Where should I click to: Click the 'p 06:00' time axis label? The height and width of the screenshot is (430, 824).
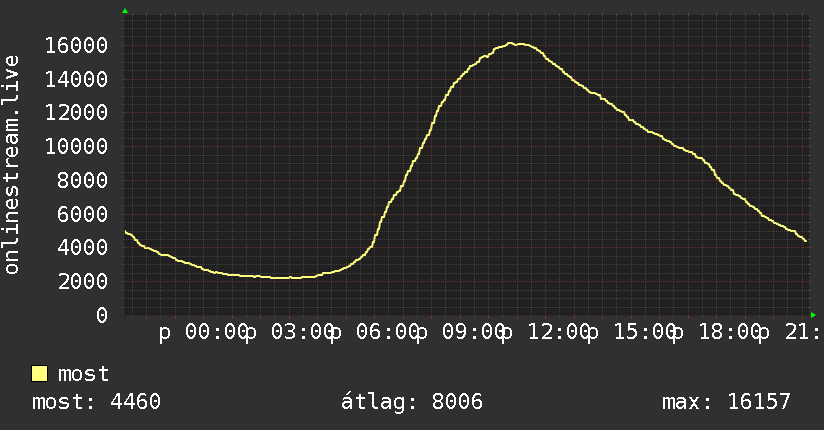(375, 333)
